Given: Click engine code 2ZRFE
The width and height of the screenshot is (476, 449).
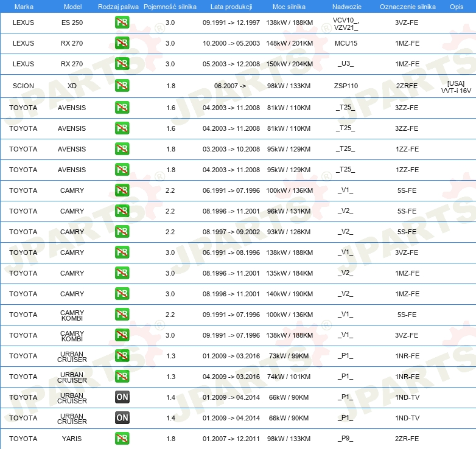Looking at the screenshot, I should (407, 86).
